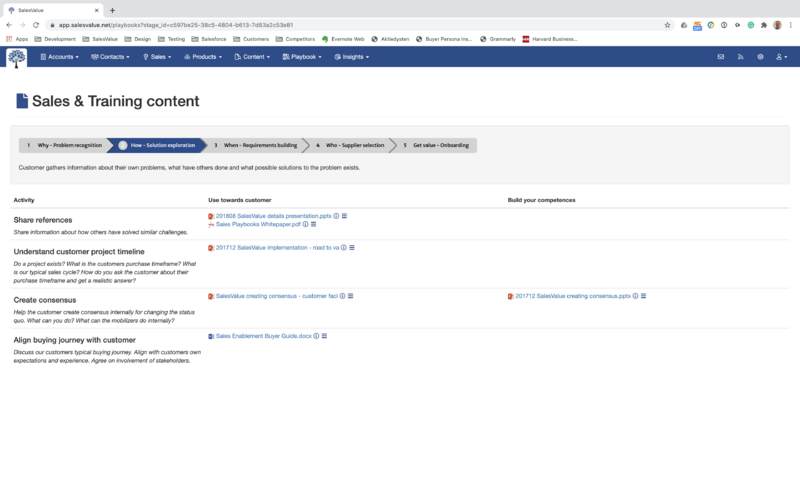The height and width of the screenshot is (500, 800).
Task: Click the RSS feed icon in navbar
Action: pos(740,57)
